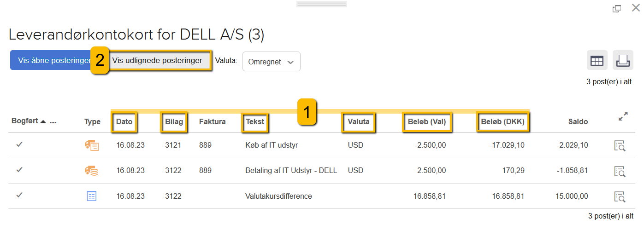Click Vis udlignede posteringer button
Viewport: 644px width, 236px height.
pos(157,61)
